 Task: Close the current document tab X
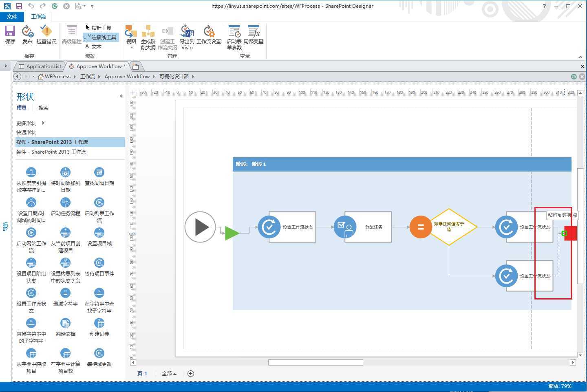[582, 66]
